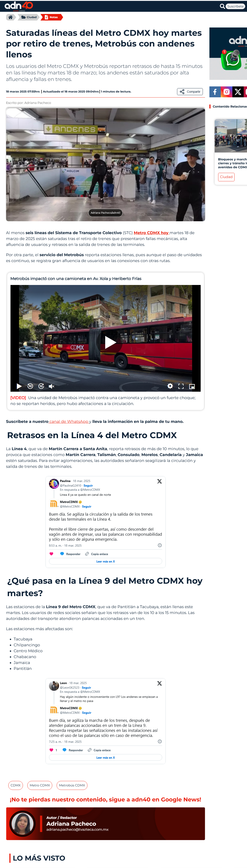The image size is (247, 868).
Task: Like the Leon tweet heart icon
Action: [x=51, y=750]
